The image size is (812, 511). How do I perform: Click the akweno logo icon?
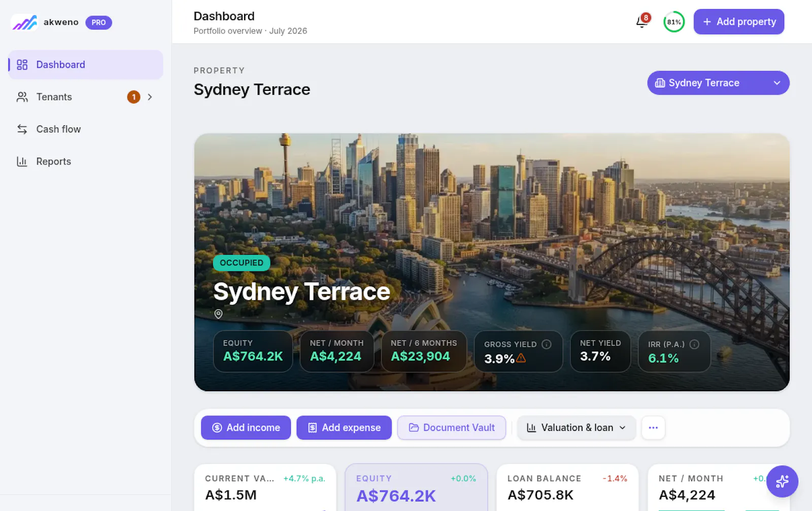pos(25,22)
